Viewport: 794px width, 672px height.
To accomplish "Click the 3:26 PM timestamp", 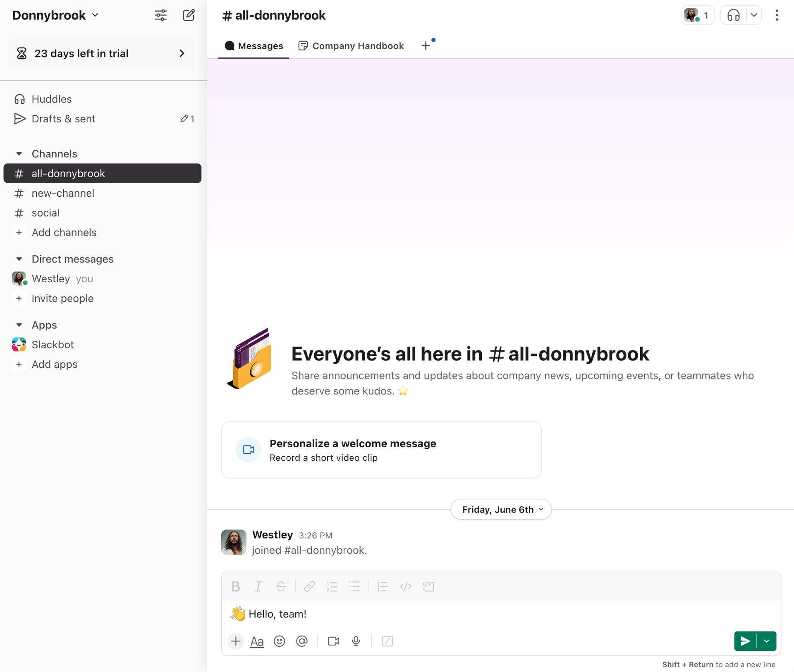I will tap(316, 536).
